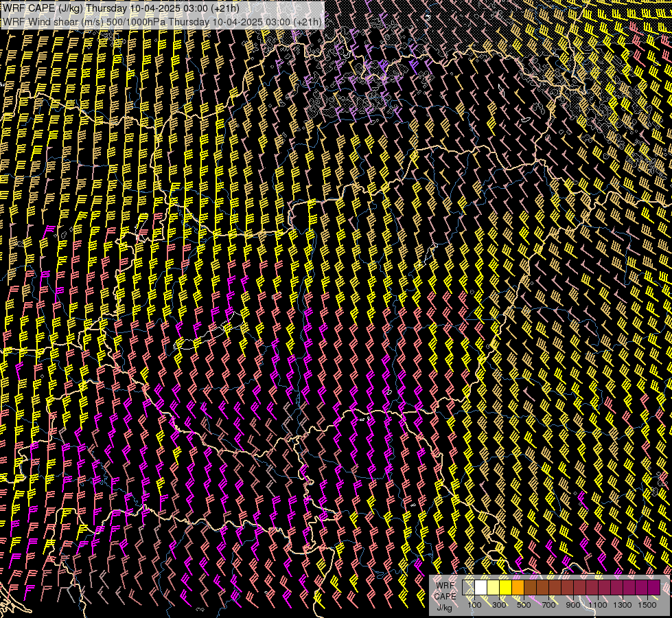Click the legend label "1100"
Screen dimensions: 672x618
(598, 605)
